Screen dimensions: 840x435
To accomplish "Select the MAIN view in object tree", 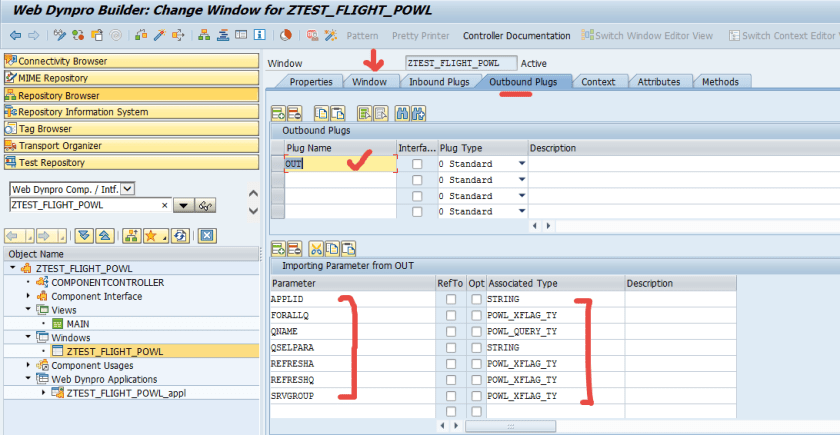I will tap(78, 324).
